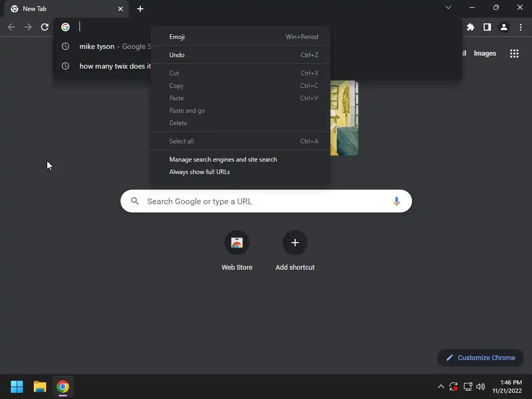
Task: Click the Add shortcut plus icon
Action: tap(295, 243)
